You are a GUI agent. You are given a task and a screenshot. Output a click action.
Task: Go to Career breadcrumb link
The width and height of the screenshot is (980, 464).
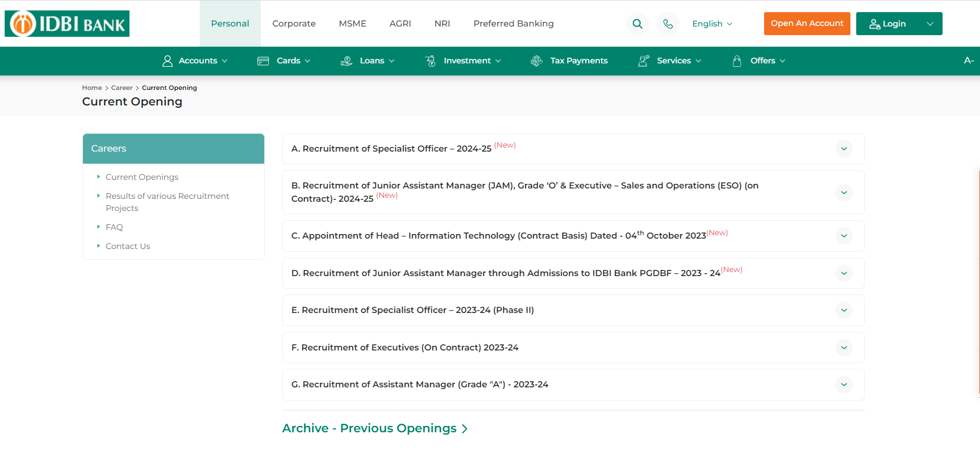(x=121, y=88)
